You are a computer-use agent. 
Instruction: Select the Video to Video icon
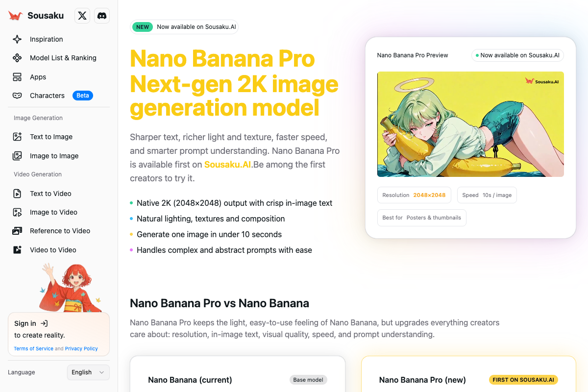[x=17, y=250]
